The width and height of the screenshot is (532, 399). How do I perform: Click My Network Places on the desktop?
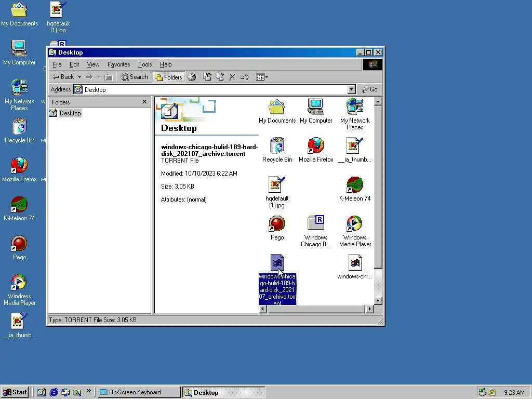coord(19,95)
